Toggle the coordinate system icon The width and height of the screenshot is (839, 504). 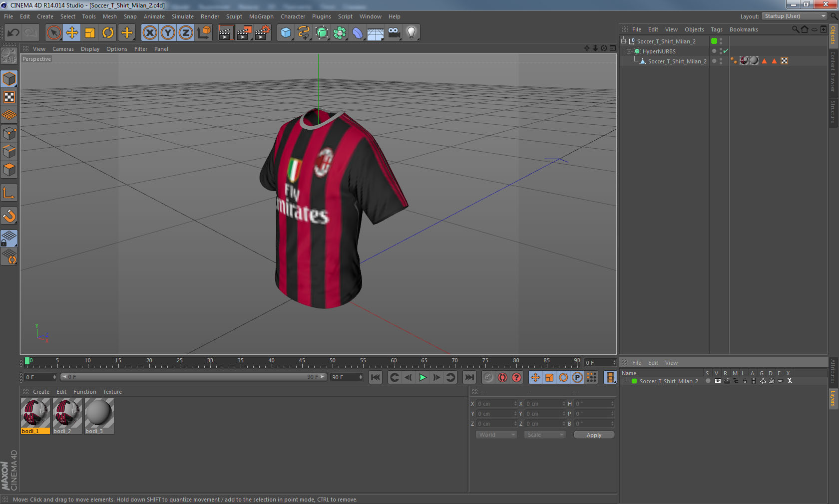pos(204,33)
